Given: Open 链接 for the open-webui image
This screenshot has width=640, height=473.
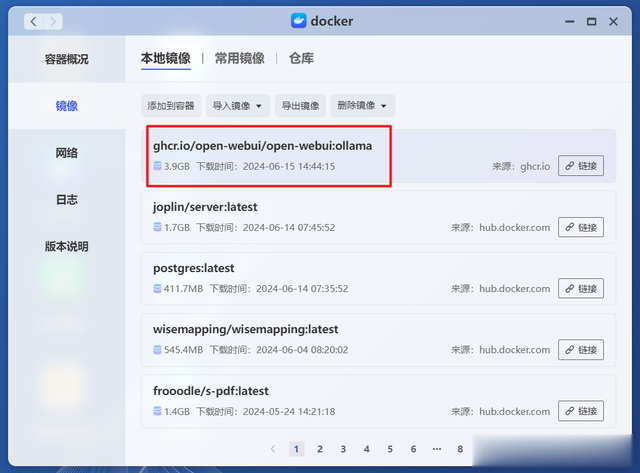Looking at the screenshot, I should 581,166.
